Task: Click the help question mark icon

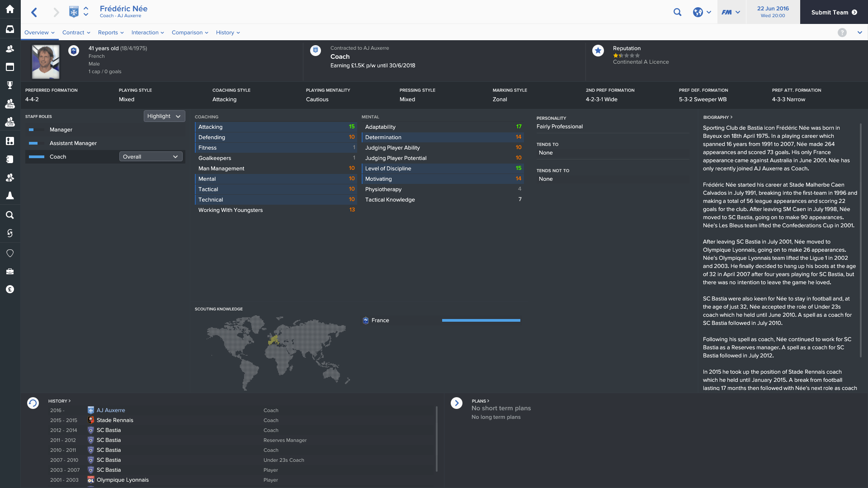Action: (842, 33)
